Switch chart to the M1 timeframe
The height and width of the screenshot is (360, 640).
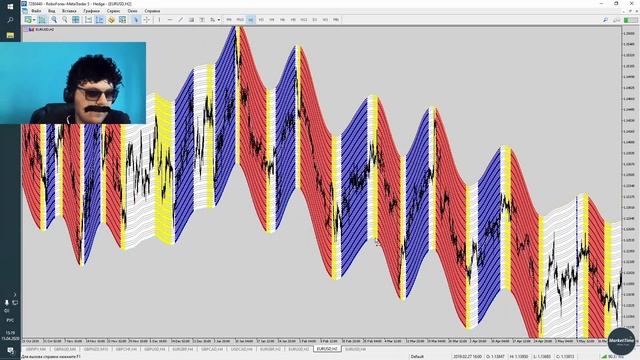pyautogui.click(x=229, y=20)
